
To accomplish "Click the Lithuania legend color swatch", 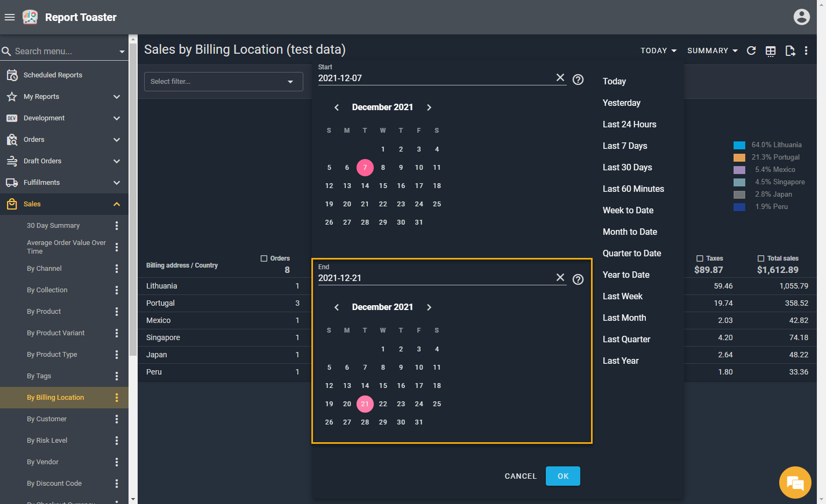I will pos(739,145).
